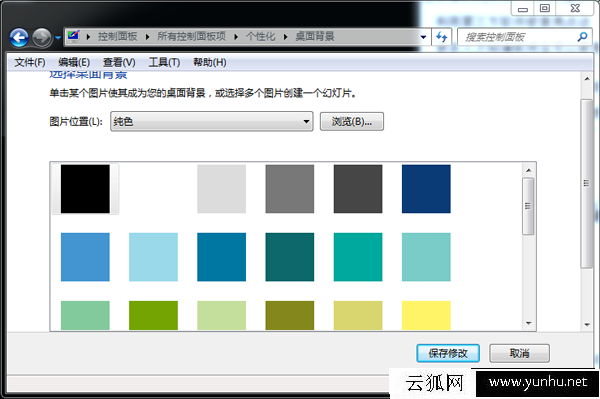Screen dimensions: 600x399
Task: Choose the pale sky blue swatch
Action: click(153, 257)
